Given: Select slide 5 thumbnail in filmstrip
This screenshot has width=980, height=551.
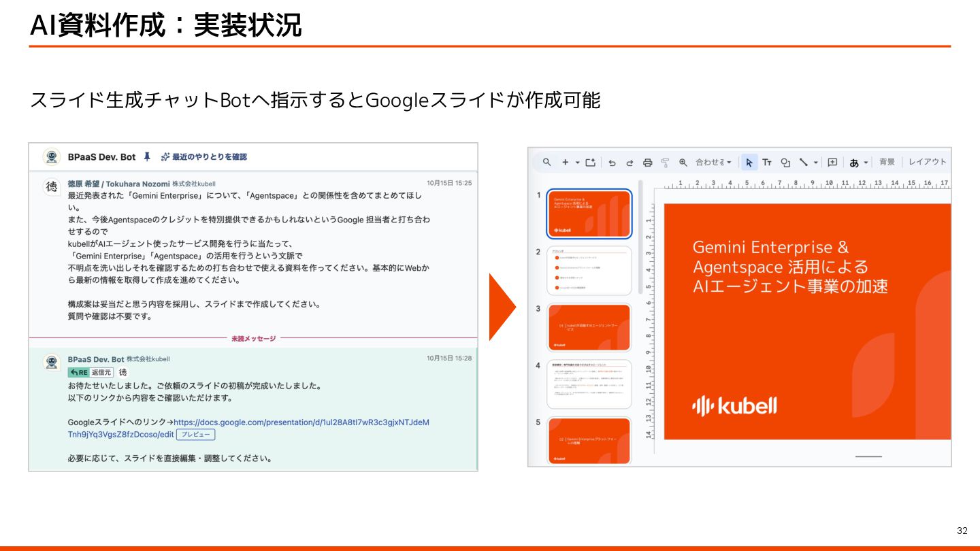Looking at the screenshot, I should pos(589,440).
